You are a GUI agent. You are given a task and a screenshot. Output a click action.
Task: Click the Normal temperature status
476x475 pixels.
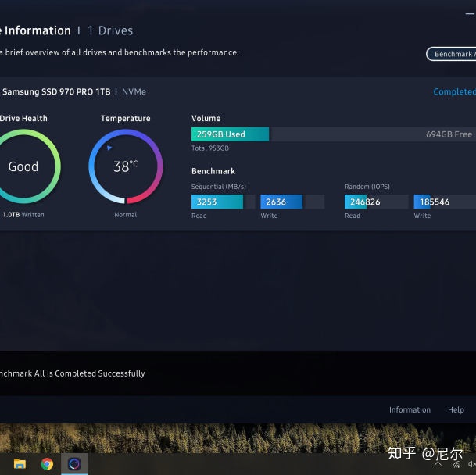click(126, 215)
